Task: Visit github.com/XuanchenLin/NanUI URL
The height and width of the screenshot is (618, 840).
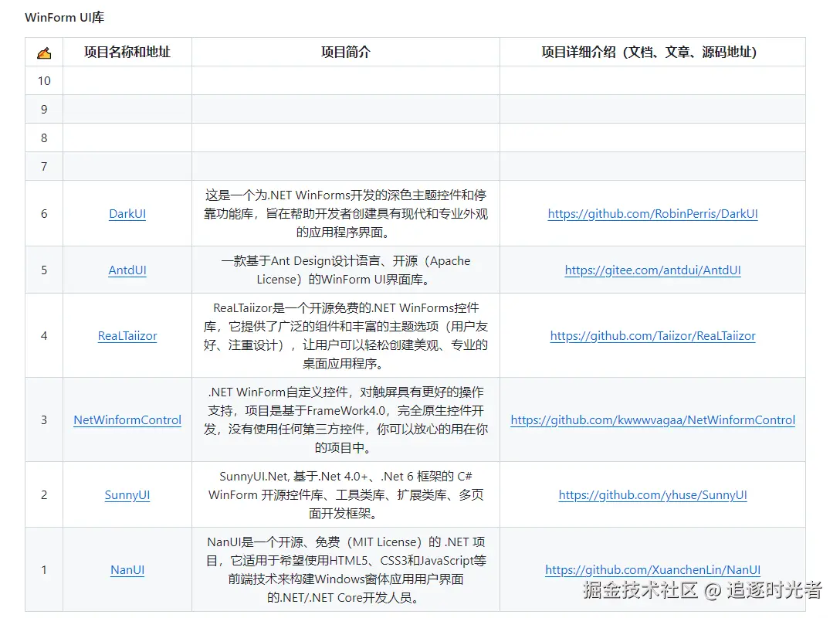Action: [652, 570]
